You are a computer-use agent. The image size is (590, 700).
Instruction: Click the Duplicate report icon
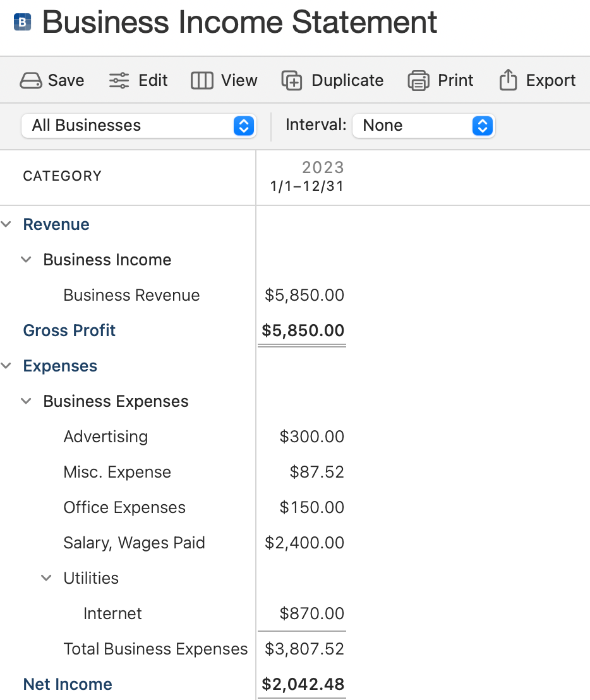pos(292,81)
